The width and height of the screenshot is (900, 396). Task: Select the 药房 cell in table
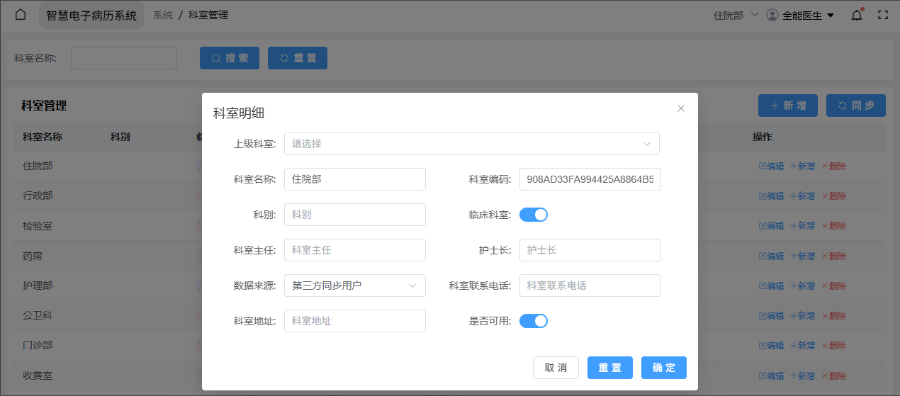click(33, 255)
